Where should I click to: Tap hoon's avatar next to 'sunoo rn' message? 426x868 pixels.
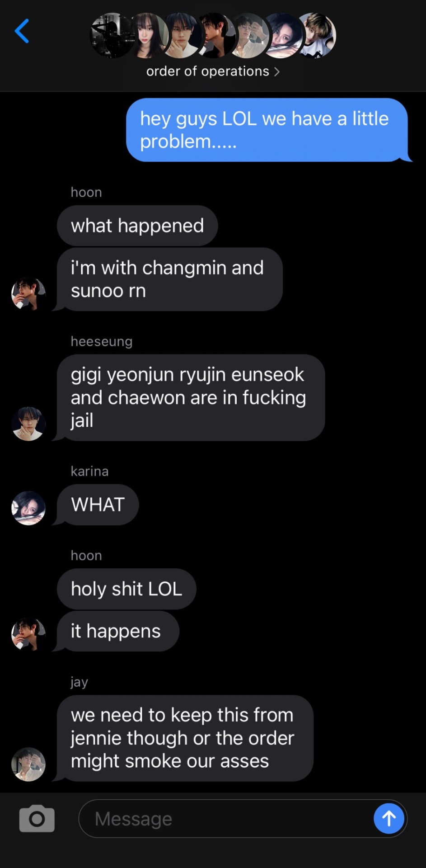(28, 294)
